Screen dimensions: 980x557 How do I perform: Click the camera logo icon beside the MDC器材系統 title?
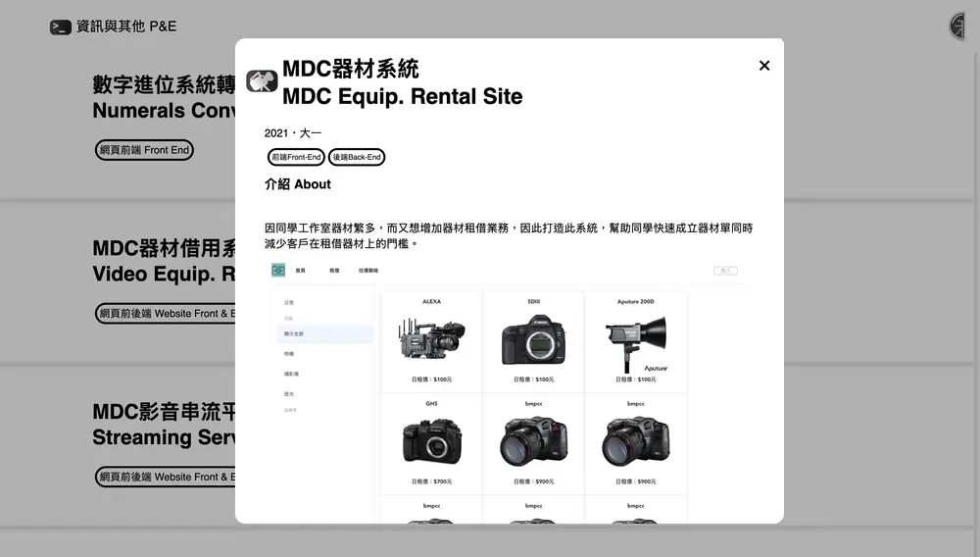point(262,81)
